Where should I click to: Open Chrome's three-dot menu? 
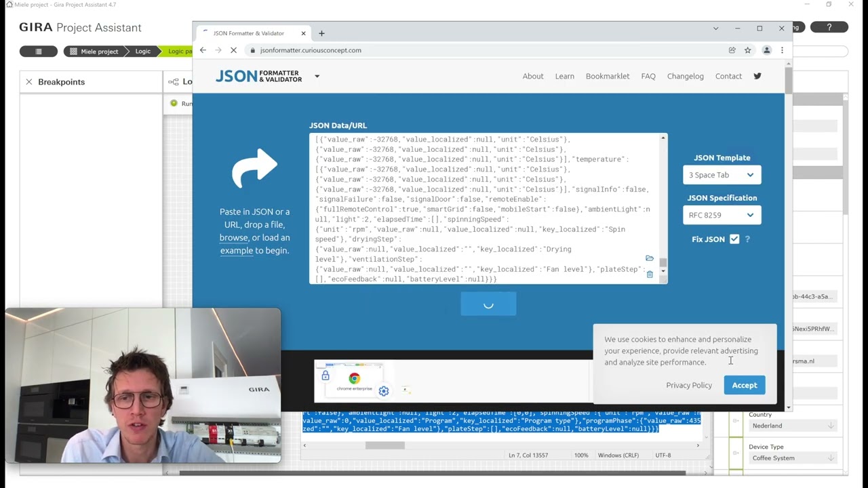782,50
